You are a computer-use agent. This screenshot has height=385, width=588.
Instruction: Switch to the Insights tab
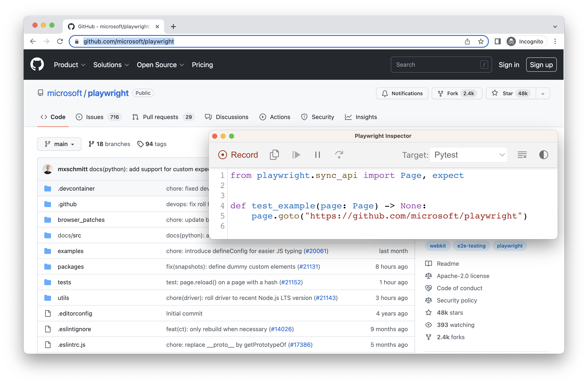(x=361, y=117)
